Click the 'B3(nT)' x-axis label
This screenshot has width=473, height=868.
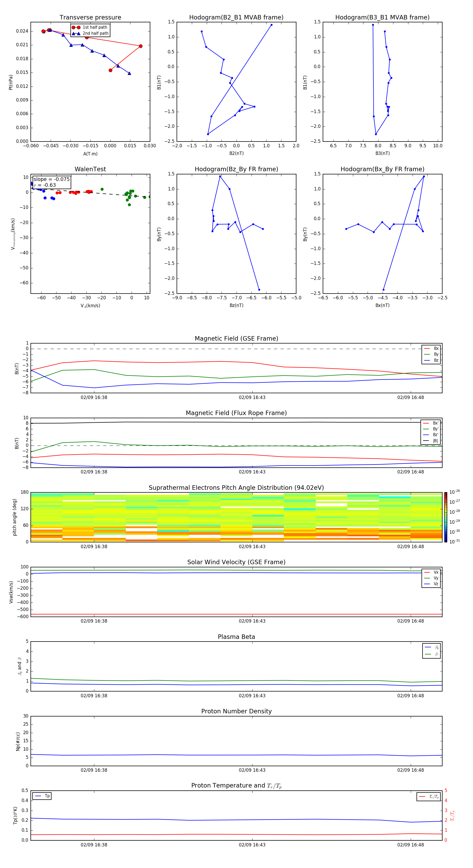[382, 153]
